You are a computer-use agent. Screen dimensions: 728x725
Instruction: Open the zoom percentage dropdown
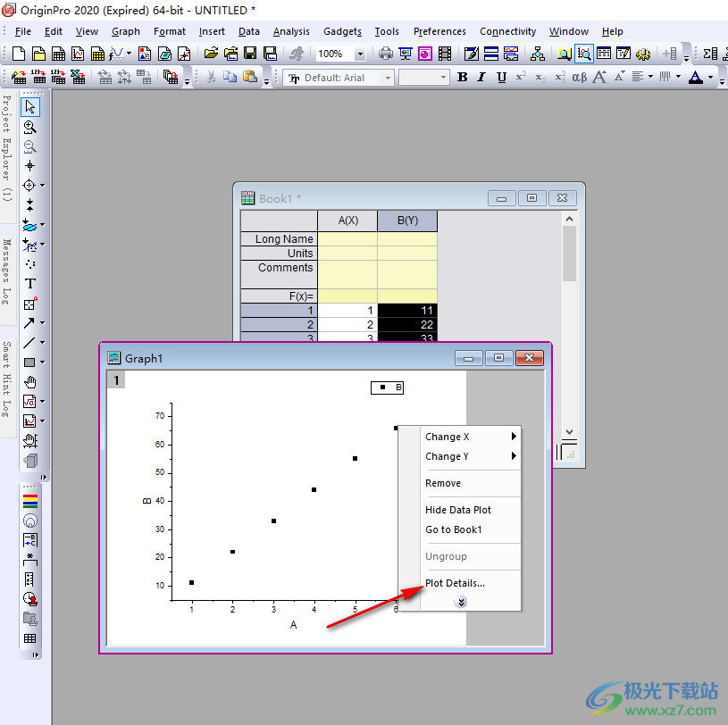(x=360, y=54)
